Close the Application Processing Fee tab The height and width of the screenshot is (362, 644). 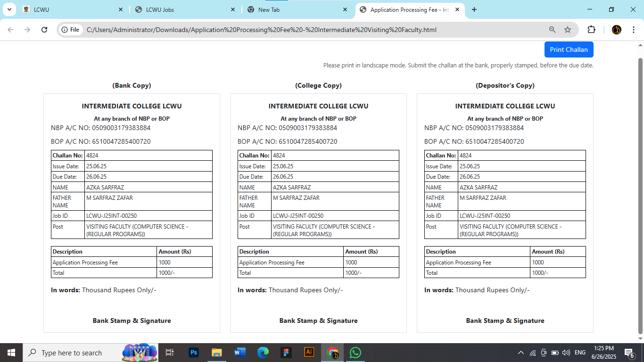(x=457, y=9)
